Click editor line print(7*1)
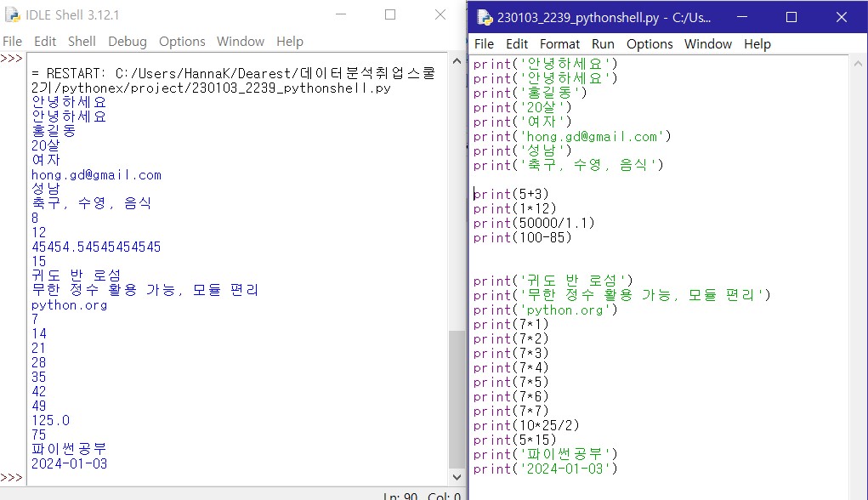This screenshot has height=500, width=868. pyautogui.click(x=511, y=325)
